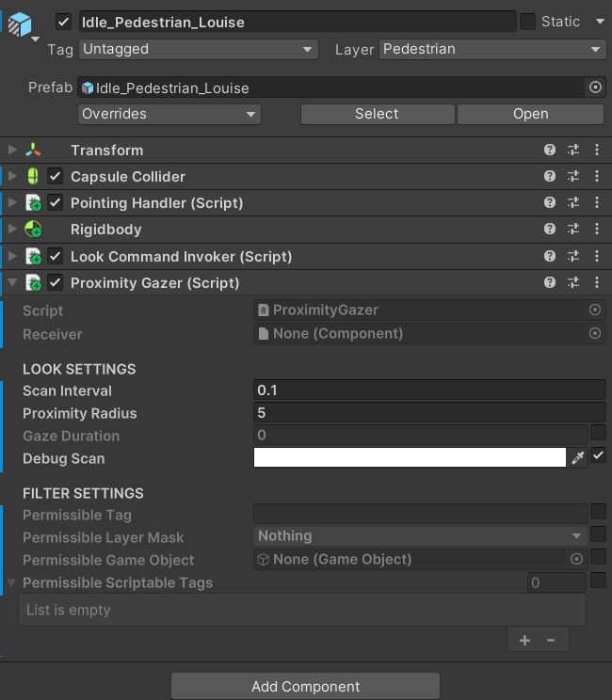This screenshot has height=700, width=612.
Task: Disable Pointing Handler script checkbox
Action: [55, 202]
